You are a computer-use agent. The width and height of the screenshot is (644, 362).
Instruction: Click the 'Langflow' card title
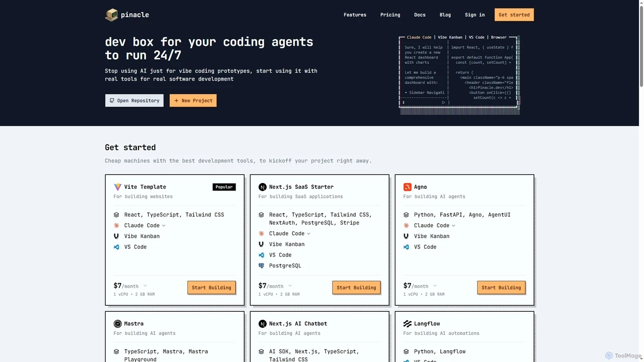tap(427, 324)
